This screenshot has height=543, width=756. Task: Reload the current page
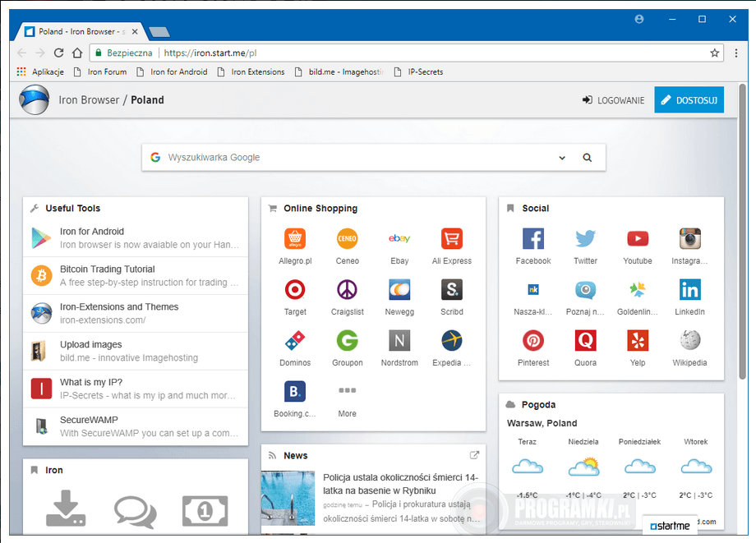[59, 53]
